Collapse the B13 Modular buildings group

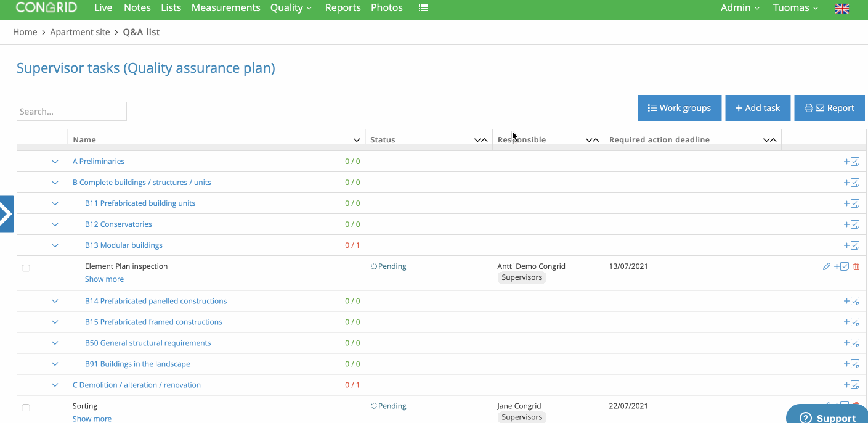coord(55,245)
